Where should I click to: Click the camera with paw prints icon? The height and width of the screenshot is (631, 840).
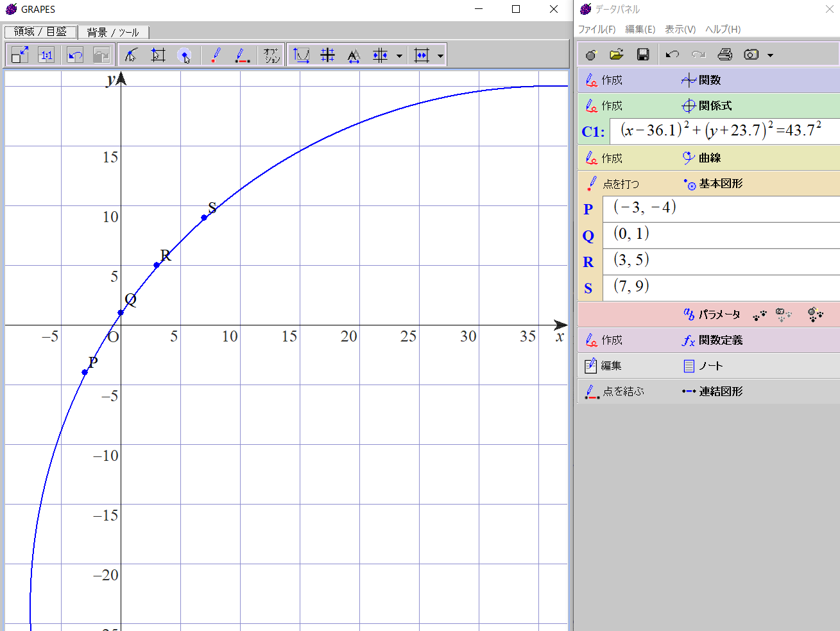(784, 315)
